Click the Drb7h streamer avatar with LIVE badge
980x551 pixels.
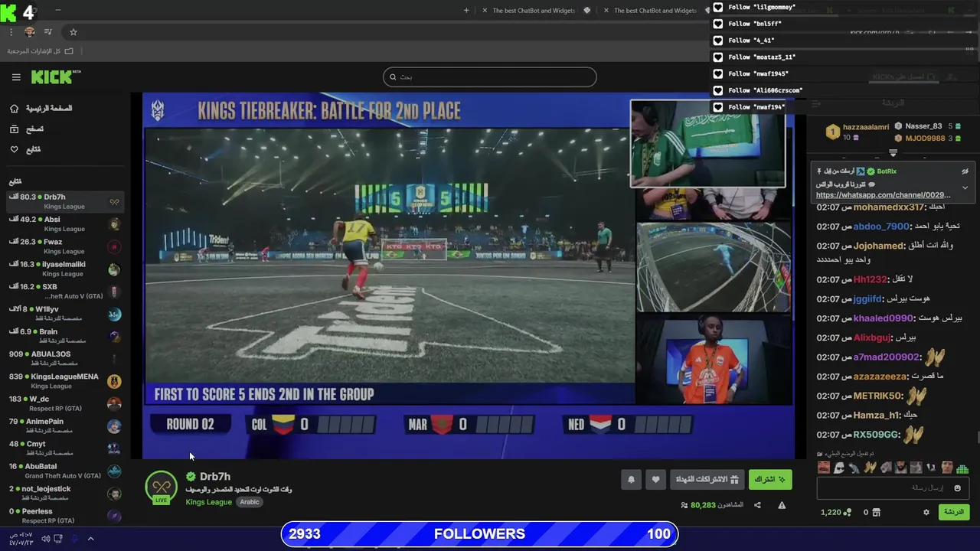click(x=162, y=487)
